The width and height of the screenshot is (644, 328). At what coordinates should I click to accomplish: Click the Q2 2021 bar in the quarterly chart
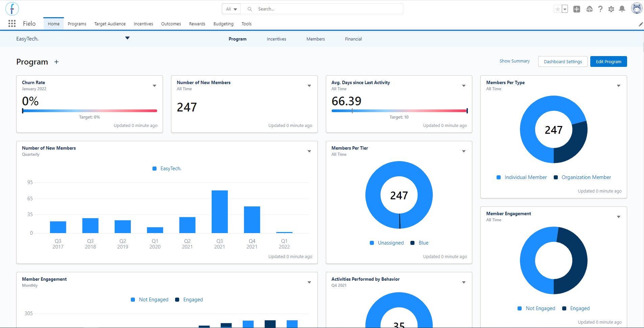187,225
